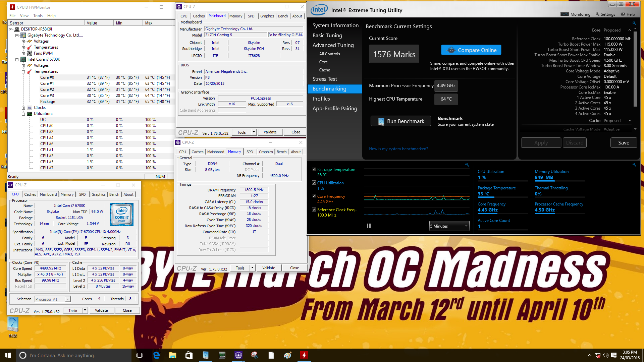
Task: Open CPU-Z from the taskbar icon
Action: tap(238, 355)
